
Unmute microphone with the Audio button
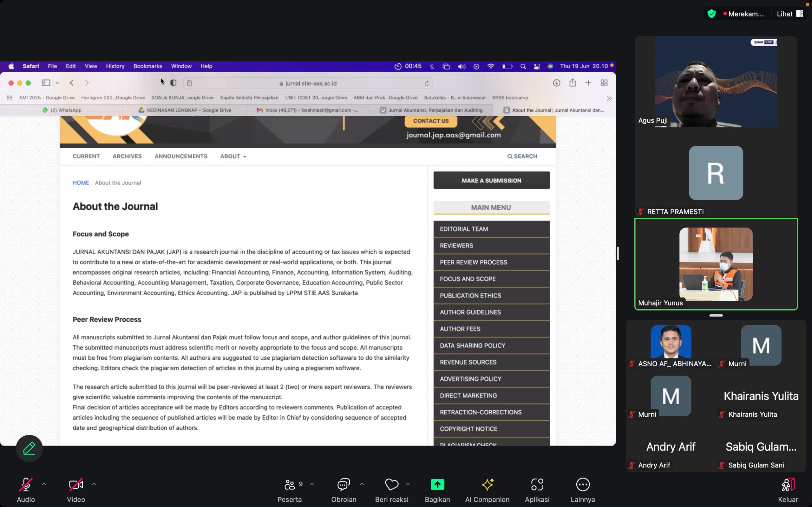[26, 485]
